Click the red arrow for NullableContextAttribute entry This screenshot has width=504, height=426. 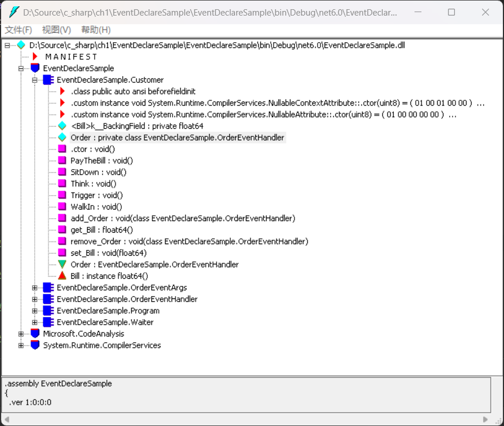tap(62, 103)
